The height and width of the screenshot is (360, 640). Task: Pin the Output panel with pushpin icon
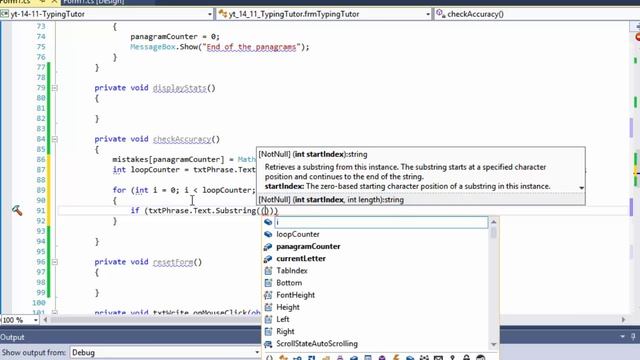click(x=633, y=337)
